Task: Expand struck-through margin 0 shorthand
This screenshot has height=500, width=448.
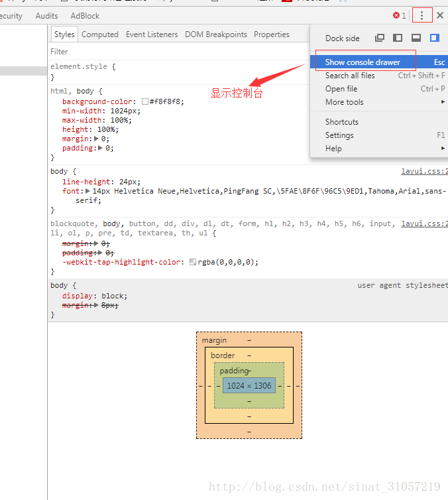Action: [x=96, y=243]
